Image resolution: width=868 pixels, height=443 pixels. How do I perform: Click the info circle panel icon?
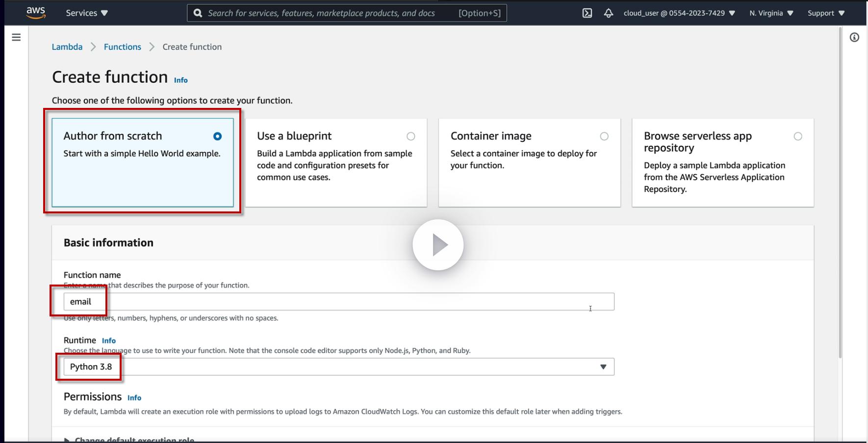[x=854, y=37]
